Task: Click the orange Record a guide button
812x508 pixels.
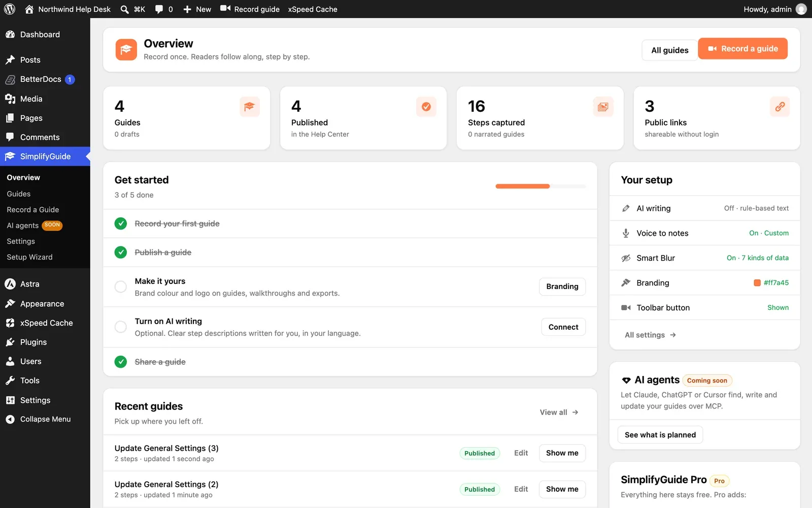Action: pyautogui.click(x=742, y=49)
